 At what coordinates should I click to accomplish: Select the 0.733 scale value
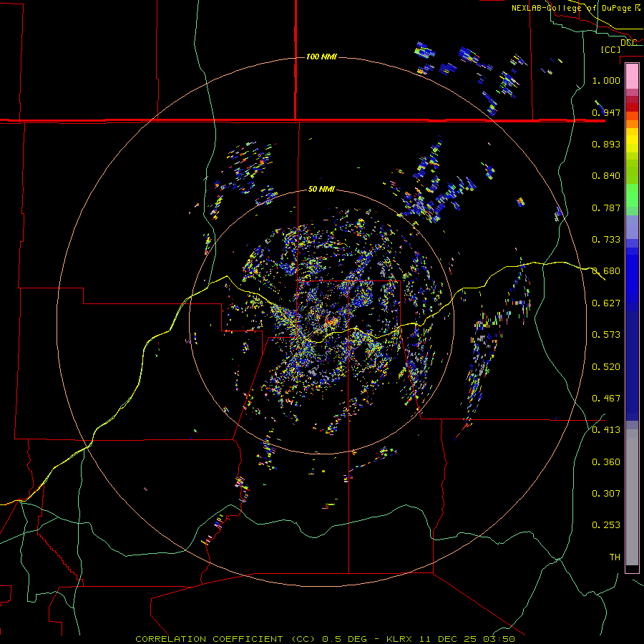click(x=606, y=240)
